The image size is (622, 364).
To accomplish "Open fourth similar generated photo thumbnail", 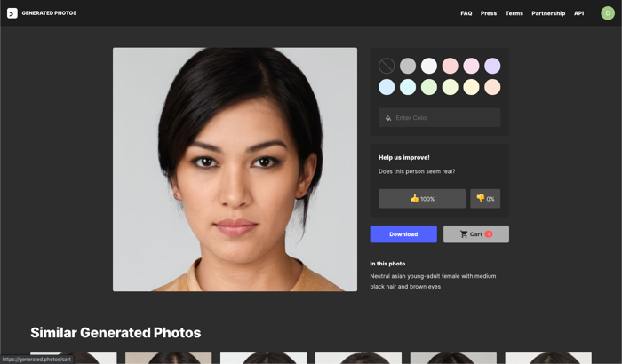I will click(x=358, y=358).
